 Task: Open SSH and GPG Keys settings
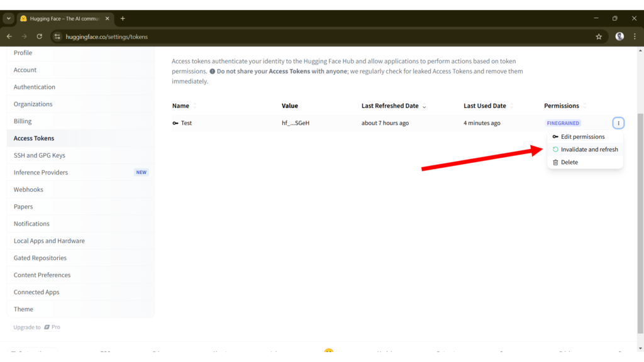[x=81, y=156]
